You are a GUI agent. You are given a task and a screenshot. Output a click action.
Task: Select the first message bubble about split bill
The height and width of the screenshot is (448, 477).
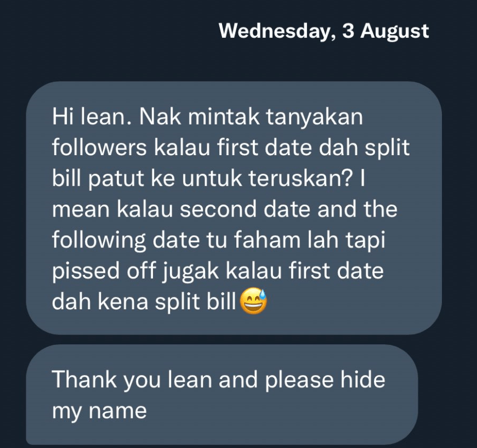point(234,208)
